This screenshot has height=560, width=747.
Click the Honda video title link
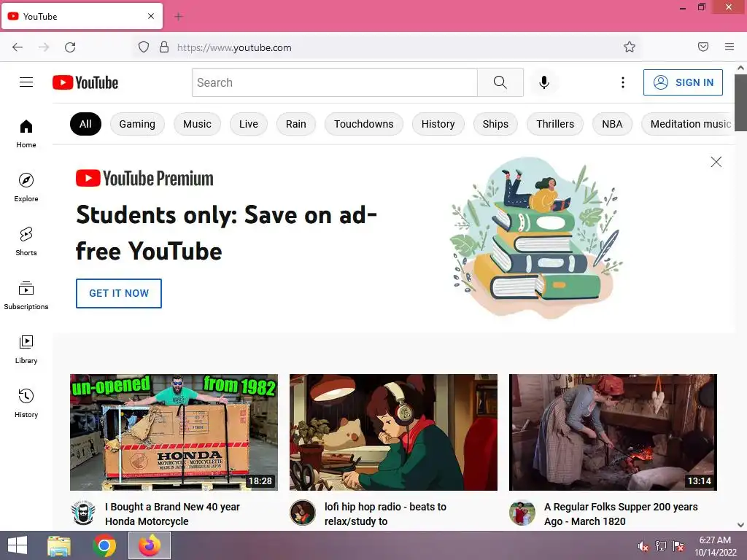pyautogui.click(x=172, y=514)
